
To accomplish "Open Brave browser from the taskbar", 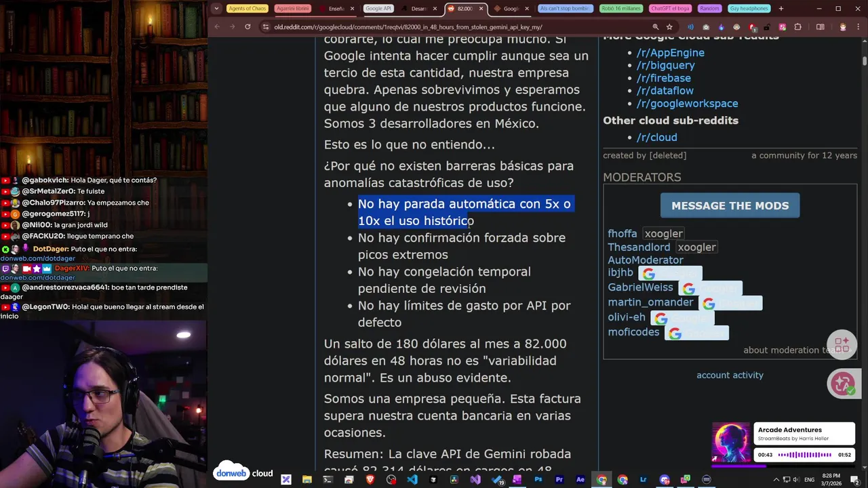I will (370, 480).
